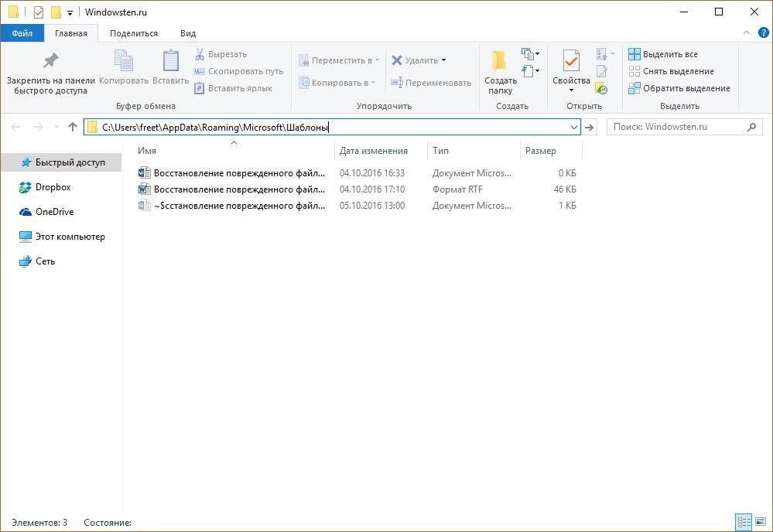The image size is (773, 532).
Task: Switch to details view icon in status bar
Action: click(x=743, y=522)
